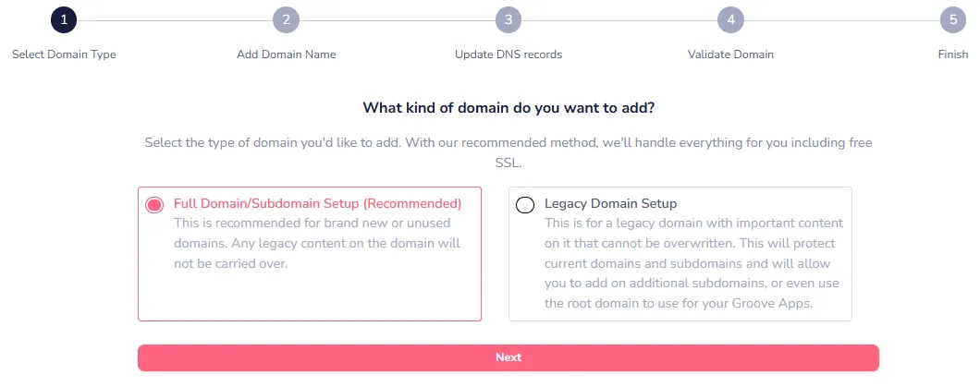980x387 pixels.
Task: Open the Add Domain Name step label
Action: pyautogui.click(x=287, y=54)
